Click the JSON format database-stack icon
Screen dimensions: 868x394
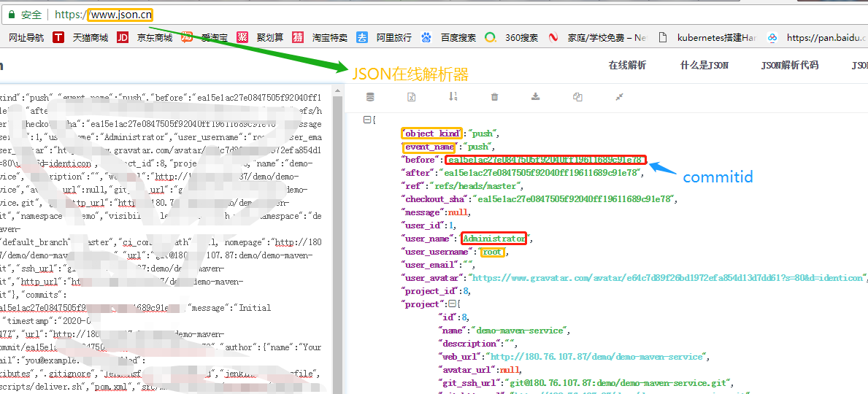[370, 97]
